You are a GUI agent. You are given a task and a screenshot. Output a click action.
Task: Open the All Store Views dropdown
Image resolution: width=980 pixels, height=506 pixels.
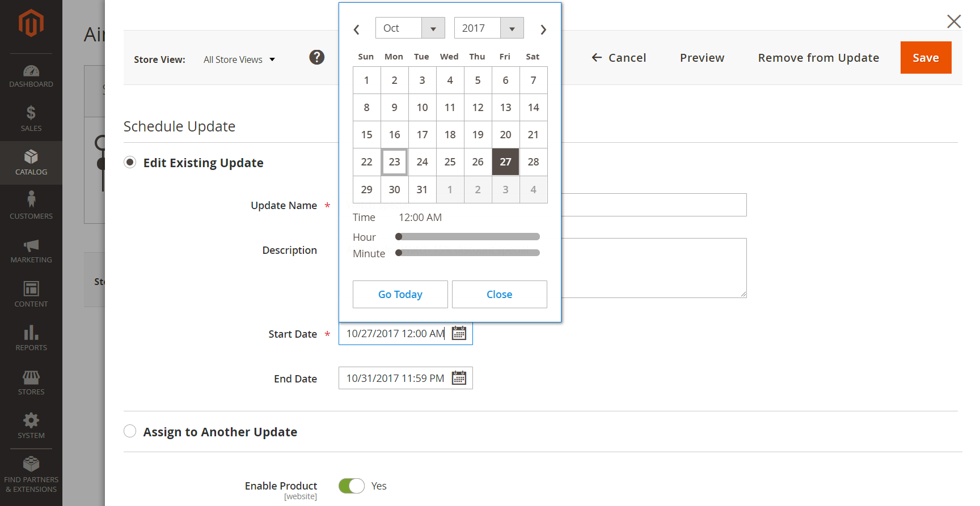coord(239,59)
